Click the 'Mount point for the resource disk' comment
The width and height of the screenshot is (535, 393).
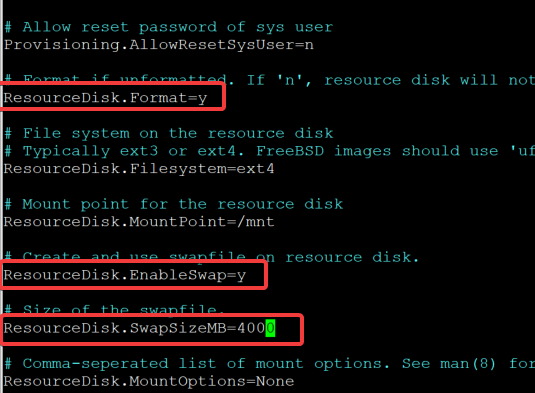pos(173,204)
